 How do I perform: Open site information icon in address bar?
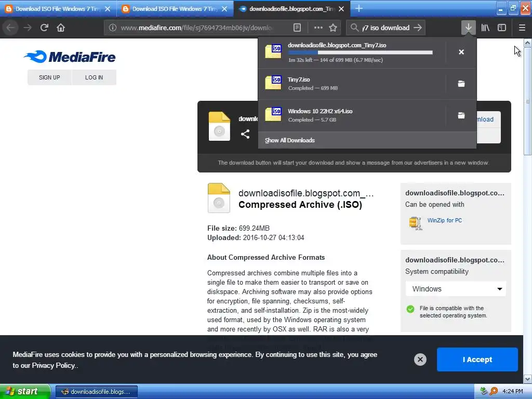[x=113, y=28]
